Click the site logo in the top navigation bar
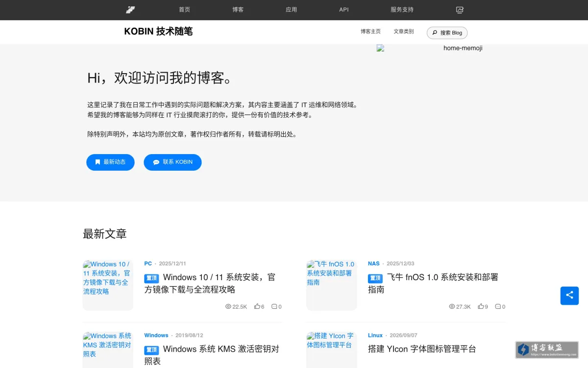The width and height of the screenshot is (588, 368). [x=130, y=10]
